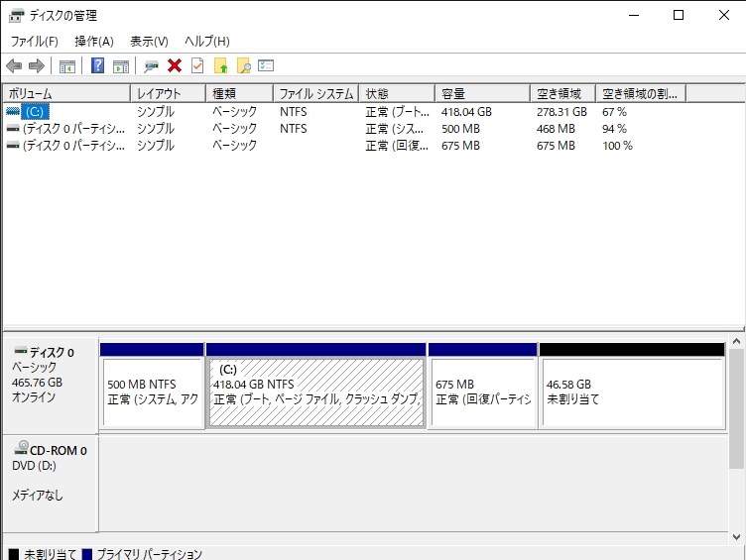
Task: Open the ファイル(F) menu
Action: pyautogui.click(x=35, y=42)
